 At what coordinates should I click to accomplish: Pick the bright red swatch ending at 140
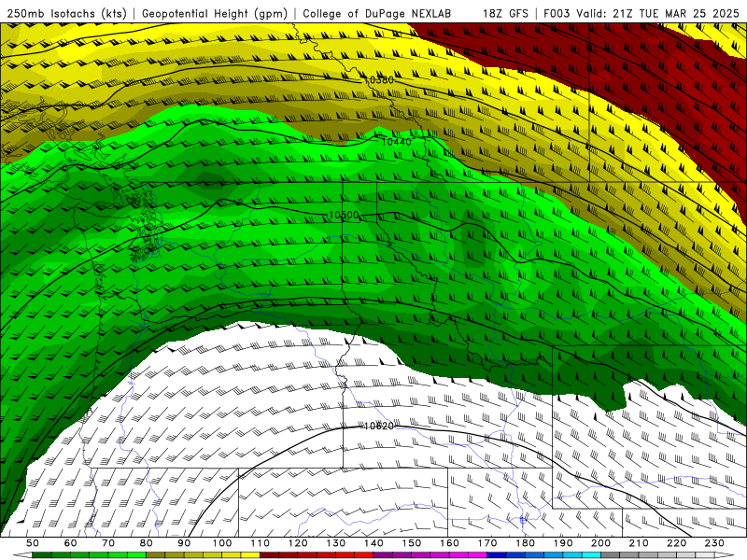point(364,555)
